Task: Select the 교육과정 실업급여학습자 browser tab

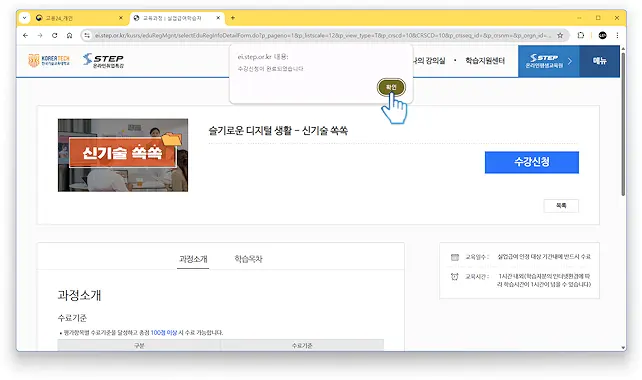Action: click(177, 18)
